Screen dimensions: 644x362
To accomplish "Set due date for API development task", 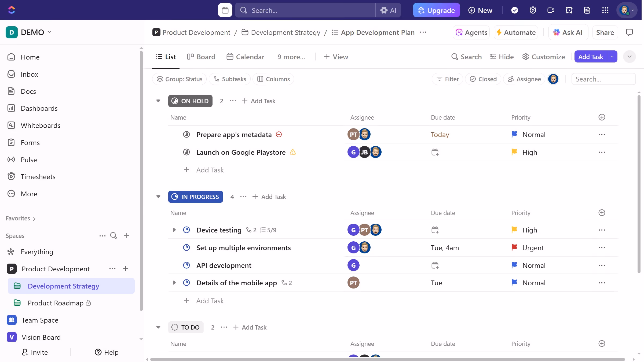I will pos(435,265).
